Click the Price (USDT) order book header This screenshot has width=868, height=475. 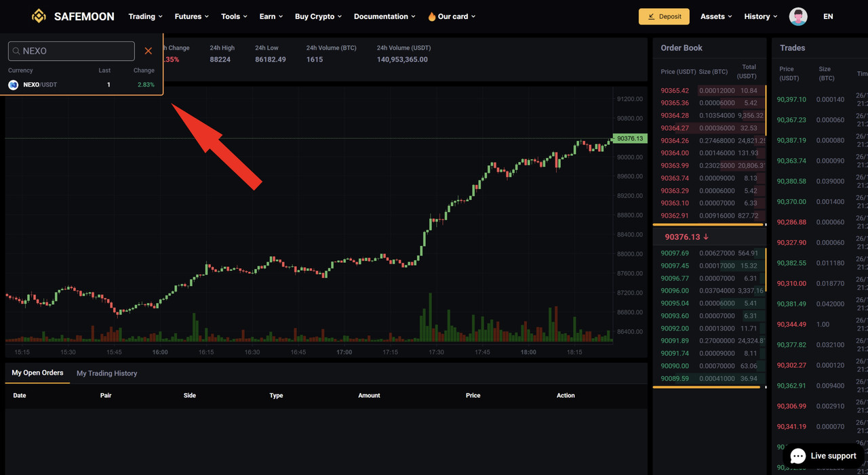[x=678, y=72]
